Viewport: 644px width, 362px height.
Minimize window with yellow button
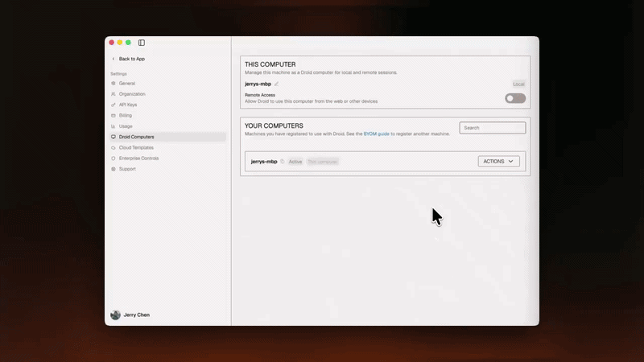tap(119, 43)
